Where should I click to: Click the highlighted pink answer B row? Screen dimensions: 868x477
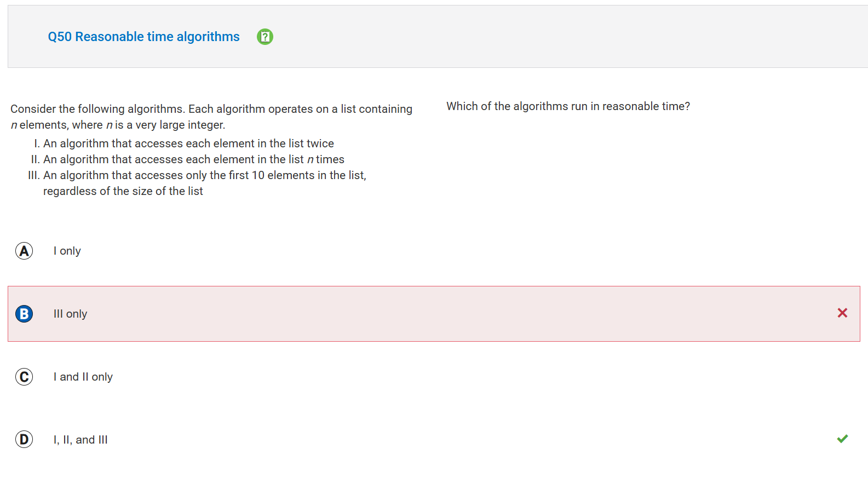pos(434,314)
